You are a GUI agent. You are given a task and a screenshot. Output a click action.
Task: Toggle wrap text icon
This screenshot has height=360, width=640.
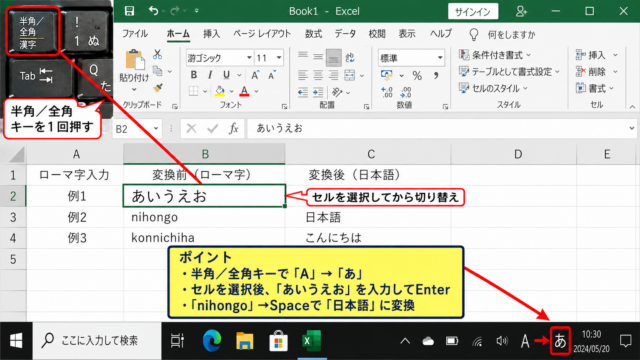(350, 58)
